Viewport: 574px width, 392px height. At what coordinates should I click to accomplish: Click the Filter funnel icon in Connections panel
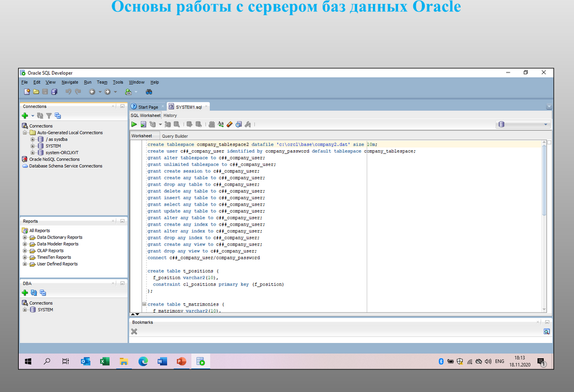point(49,116)
